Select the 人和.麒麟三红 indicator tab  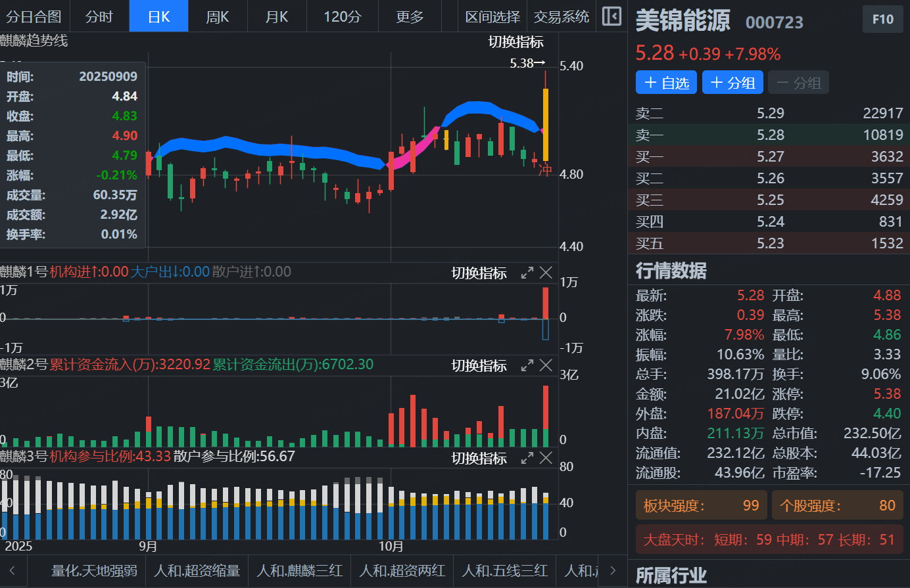click(300, 570)
